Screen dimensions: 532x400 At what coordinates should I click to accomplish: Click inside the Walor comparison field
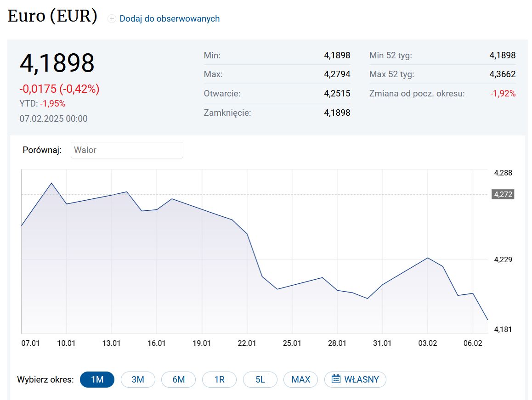pyautogui.click(x=127, y=150)
